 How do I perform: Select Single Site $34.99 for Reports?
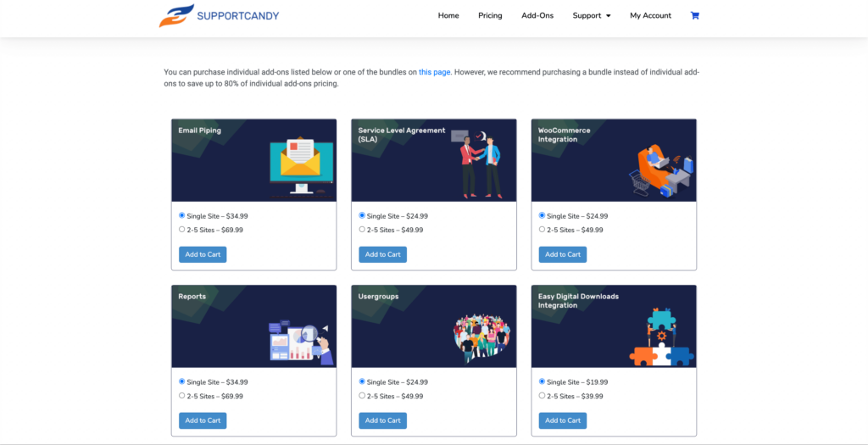click(182, 381)
